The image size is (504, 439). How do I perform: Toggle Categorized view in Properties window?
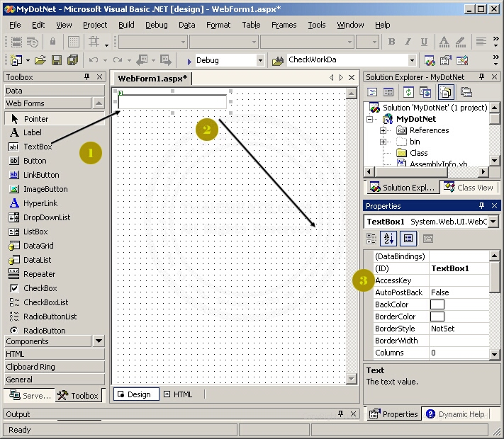point(371,239)
